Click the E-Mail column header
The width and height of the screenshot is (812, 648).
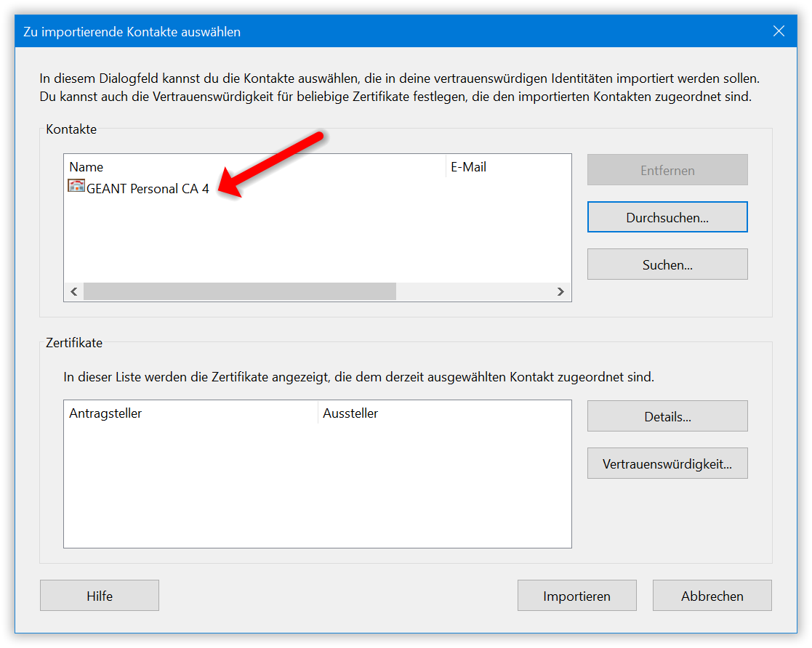coord(508,166)
